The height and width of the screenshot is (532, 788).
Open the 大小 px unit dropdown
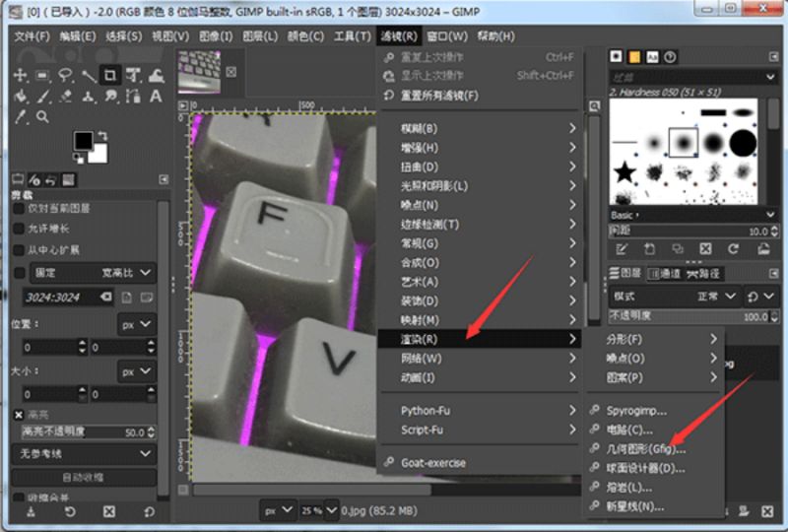[136, 371]
